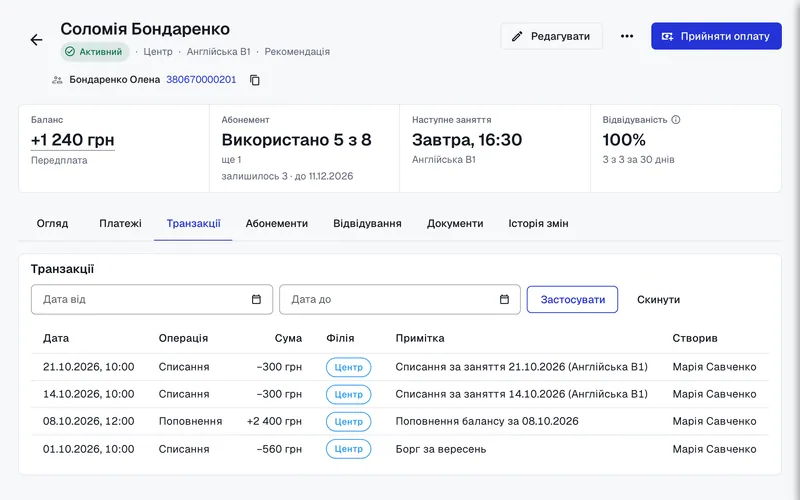Open the Відвідування tab
800x500 pixels.
[x=367, y=223]
